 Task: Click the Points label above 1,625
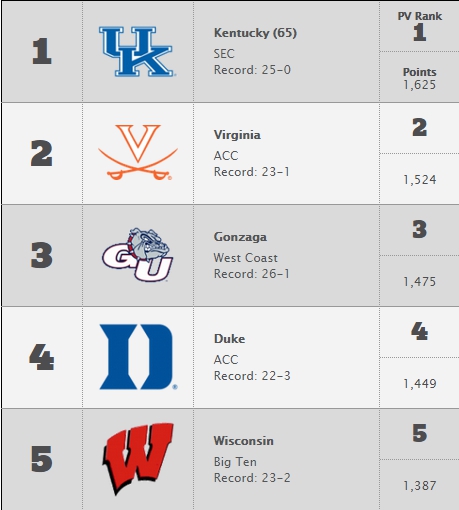pos(420,72)
